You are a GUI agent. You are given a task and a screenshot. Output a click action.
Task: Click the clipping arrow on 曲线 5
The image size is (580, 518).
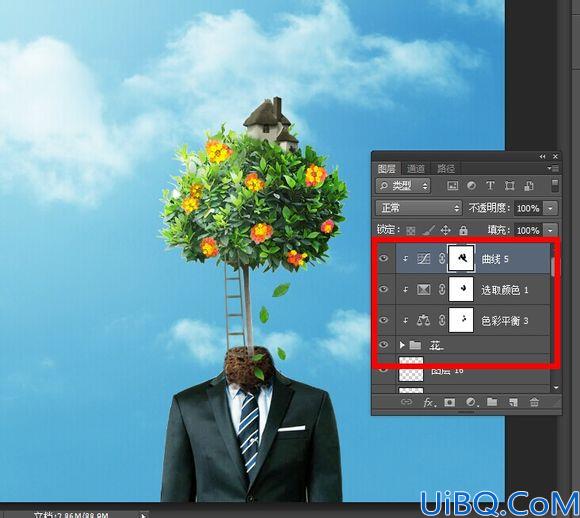click(x=405, y=259)
